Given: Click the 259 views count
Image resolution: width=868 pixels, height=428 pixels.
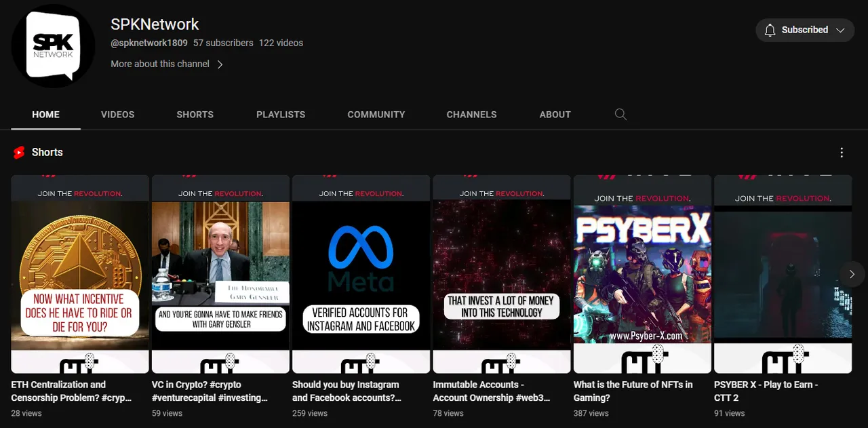Looking at the screenshot, I should click(x=310, y=413).
